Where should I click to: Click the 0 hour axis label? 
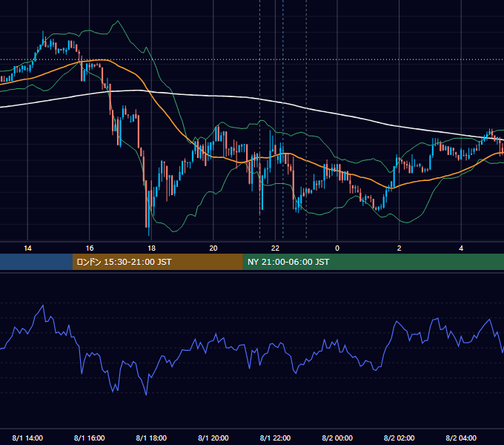[337, 248]
